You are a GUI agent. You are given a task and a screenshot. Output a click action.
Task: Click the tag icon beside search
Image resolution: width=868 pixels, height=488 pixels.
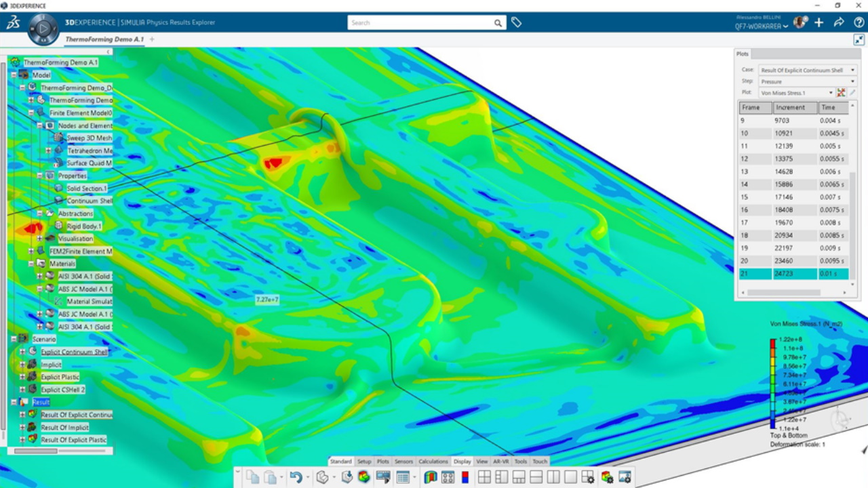point(517,22)
